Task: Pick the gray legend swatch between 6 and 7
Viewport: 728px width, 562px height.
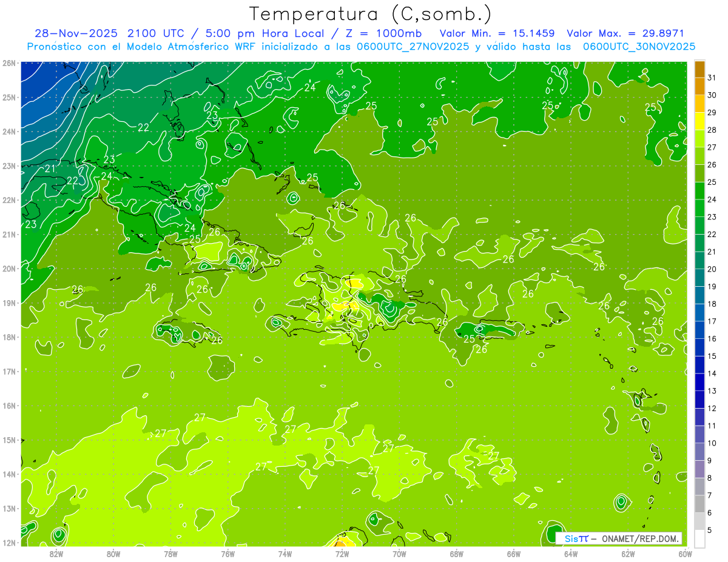Action: click(x=700, y=504)
